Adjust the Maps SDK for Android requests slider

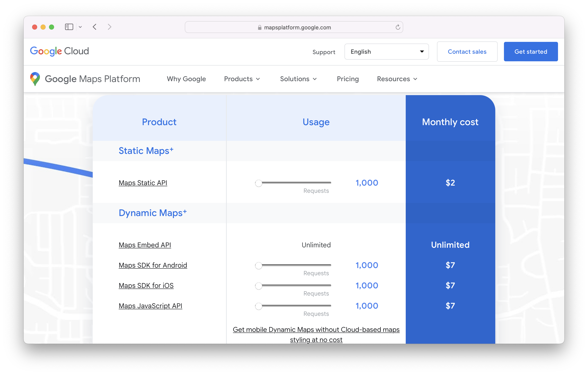[259, 265]
